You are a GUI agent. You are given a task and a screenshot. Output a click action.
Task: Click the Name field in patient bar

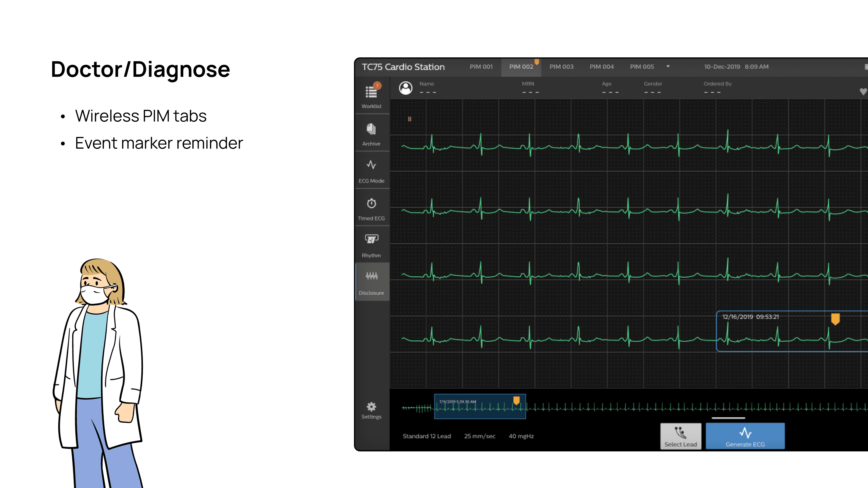(x=428, y=88)
